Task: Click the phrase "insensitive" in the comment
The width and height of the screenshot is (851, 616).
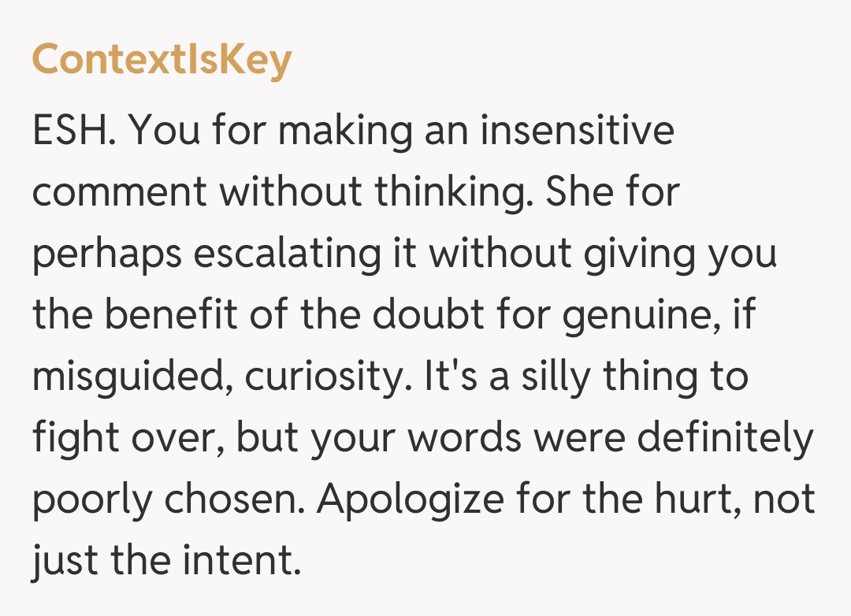Action: point(577,131)
